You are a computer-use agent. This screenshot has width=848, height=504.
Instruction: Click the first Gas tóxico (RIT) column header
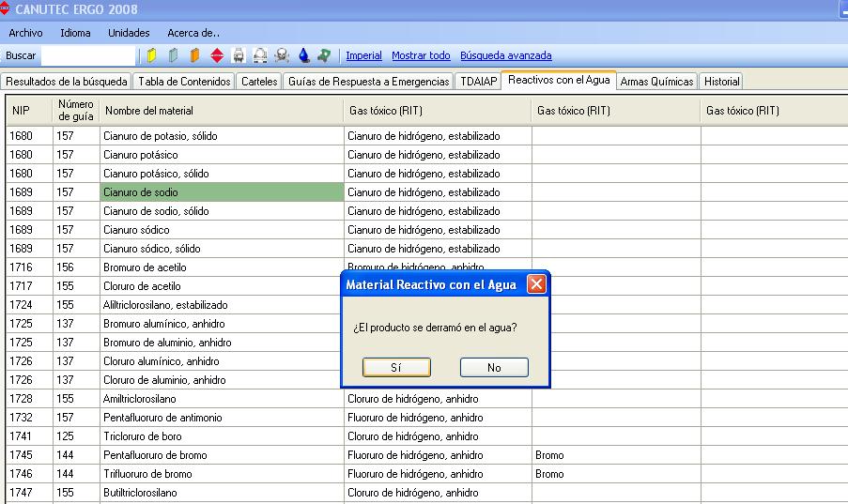tap(438, 111)
